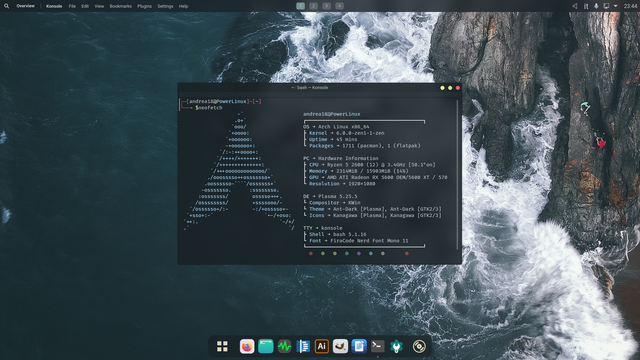Open the terminal icon in dock
Image resolution: width=640 pixels, height=360 pixels.
(x=378, y=347)
